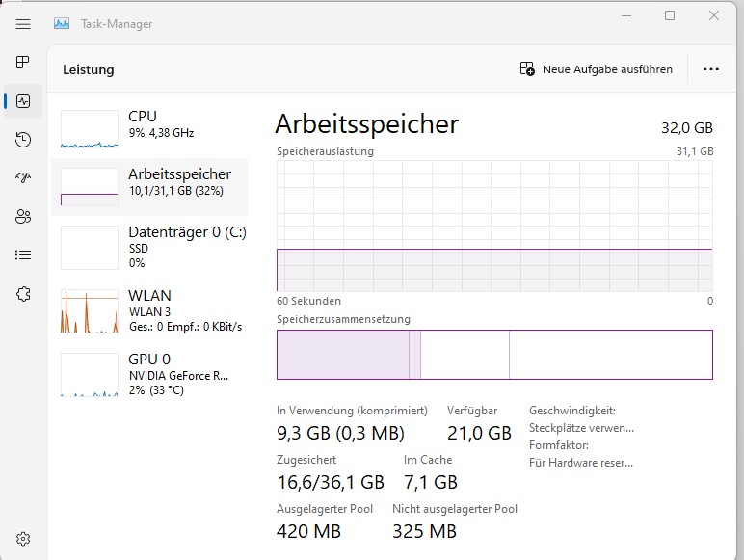Open the Startup apps page icon
The width and height of the screenshot is (744, 560).
pos(23,178)
